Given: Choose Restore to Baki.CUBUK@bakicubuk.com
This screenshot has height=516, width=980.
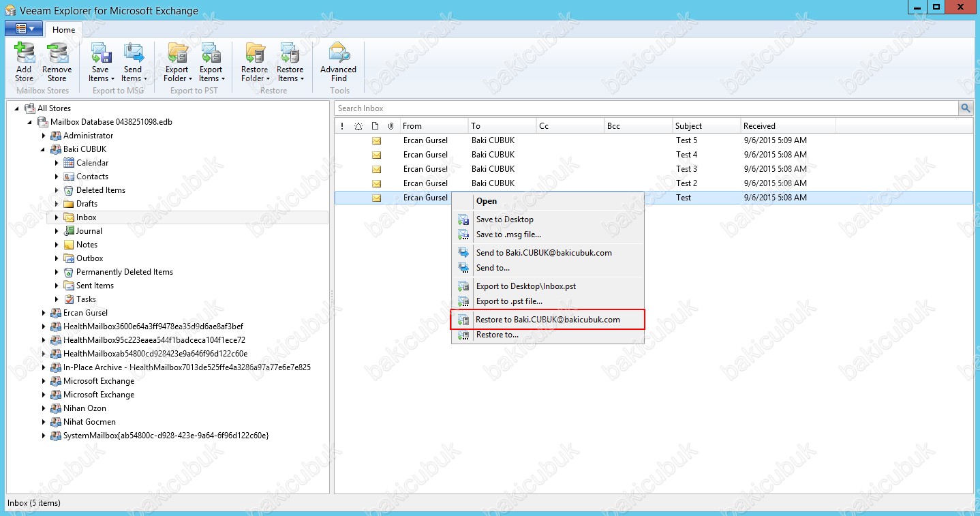Looking at the screenshot, I should [548, 320].
